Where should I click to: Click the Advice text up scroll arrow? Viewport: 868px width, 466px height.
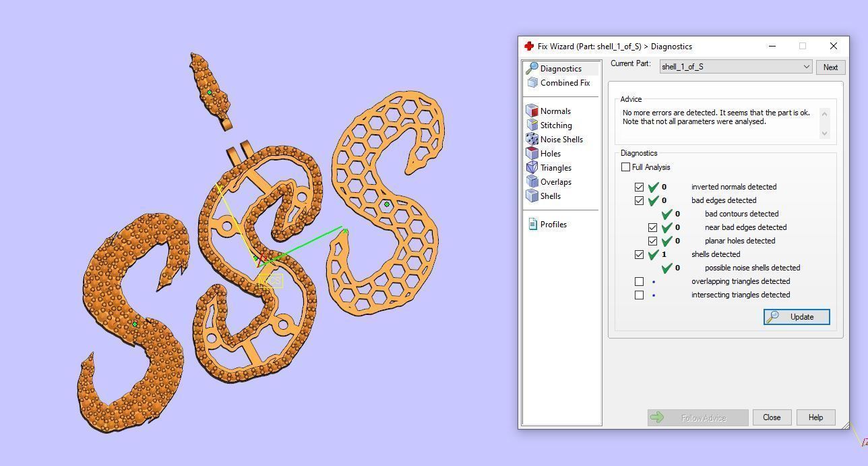[824, 113]
